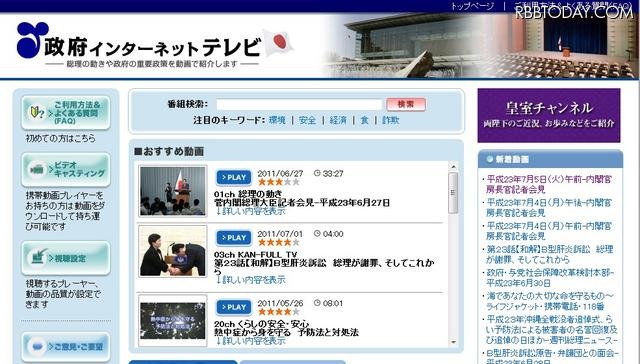The image size is (640, 364).
Task: Open the ビデオキャスティング button
Action: (x=66, y=169)
